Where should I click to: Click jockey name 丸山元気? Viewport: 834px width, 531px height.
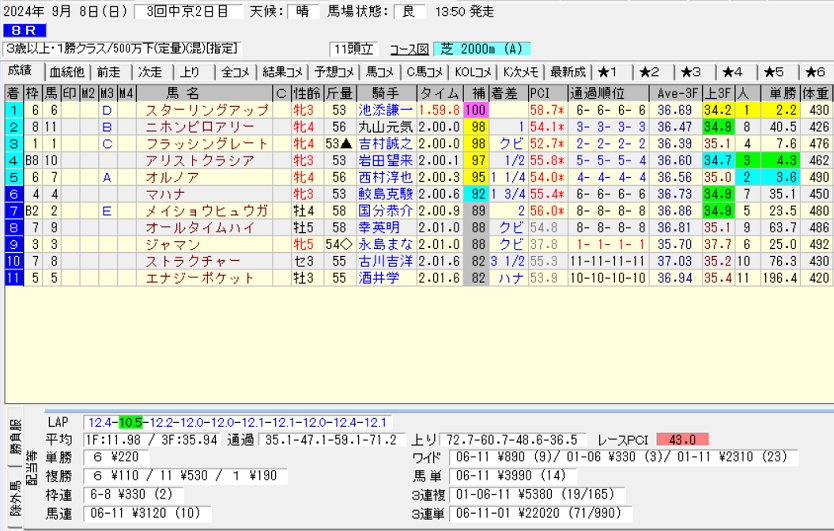[384, 127]
